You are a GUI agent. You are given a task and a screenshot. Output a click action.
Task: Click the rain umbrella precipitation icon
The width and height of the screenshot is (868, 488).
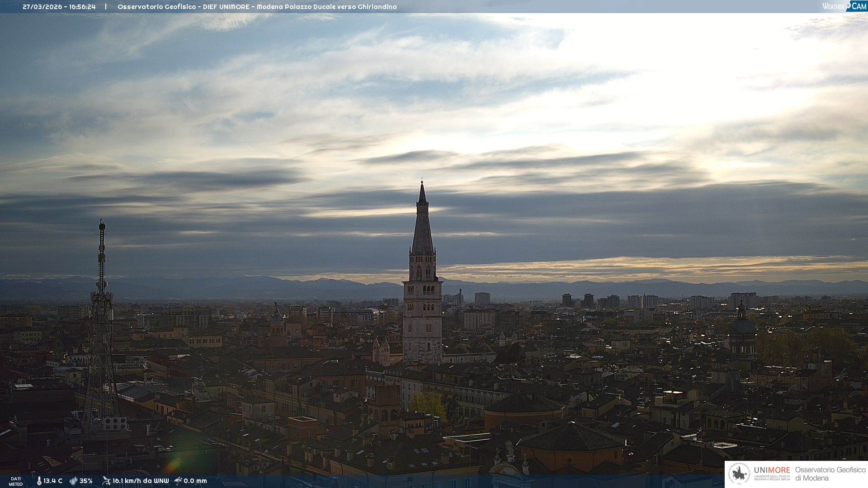tap(178, 481)
